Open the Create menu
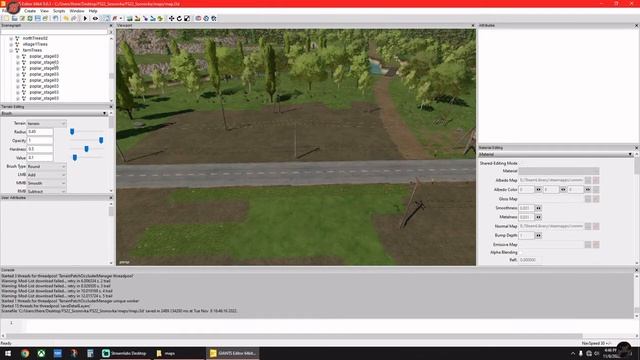640x360 pixels. click(x=30, y=11)
